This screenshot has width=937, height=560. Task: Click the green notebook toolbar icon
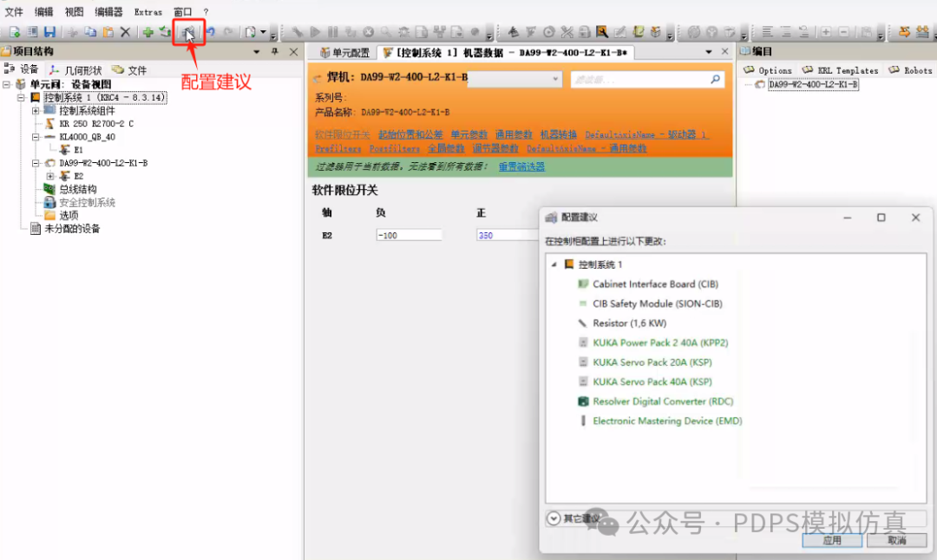[639, 32]
